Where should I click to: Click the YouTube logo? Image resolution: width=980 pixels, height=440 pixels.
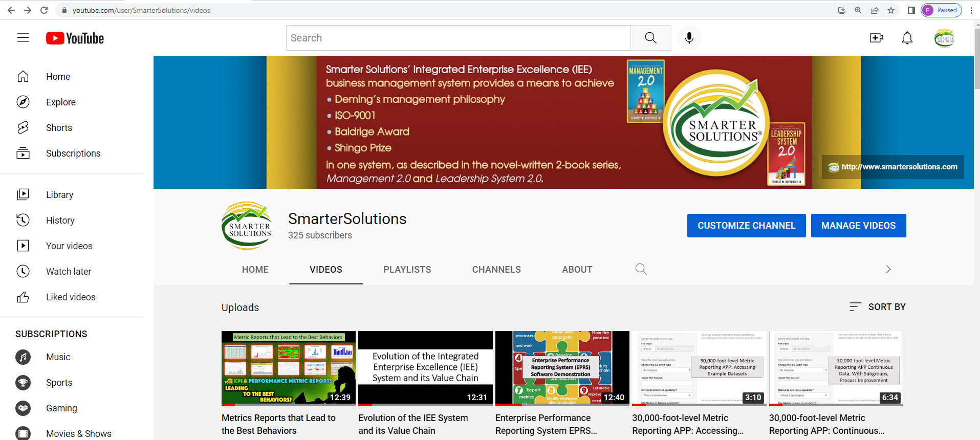point(75,38)
